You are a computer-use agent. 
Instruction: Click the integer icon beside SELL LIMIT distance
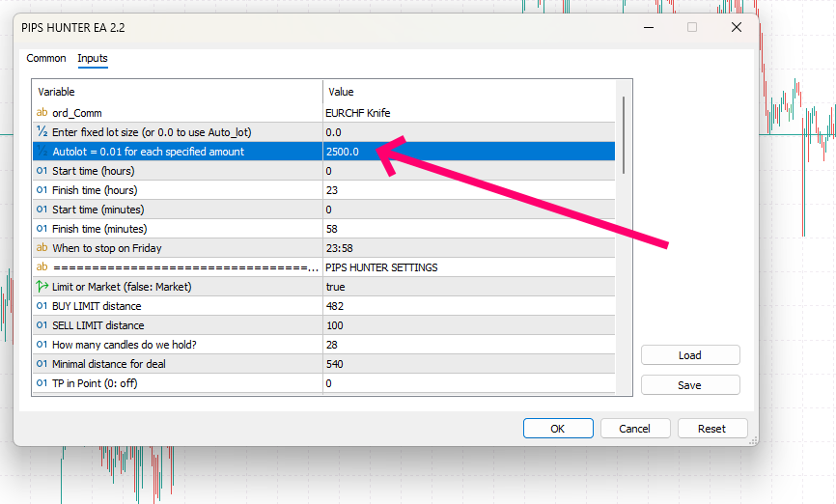point(42,324)
